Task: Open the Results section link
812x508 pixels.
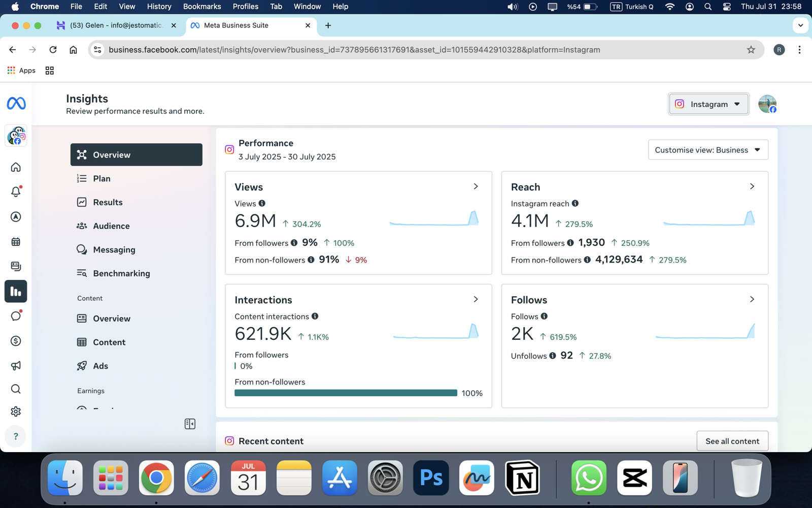Action: 108,202
